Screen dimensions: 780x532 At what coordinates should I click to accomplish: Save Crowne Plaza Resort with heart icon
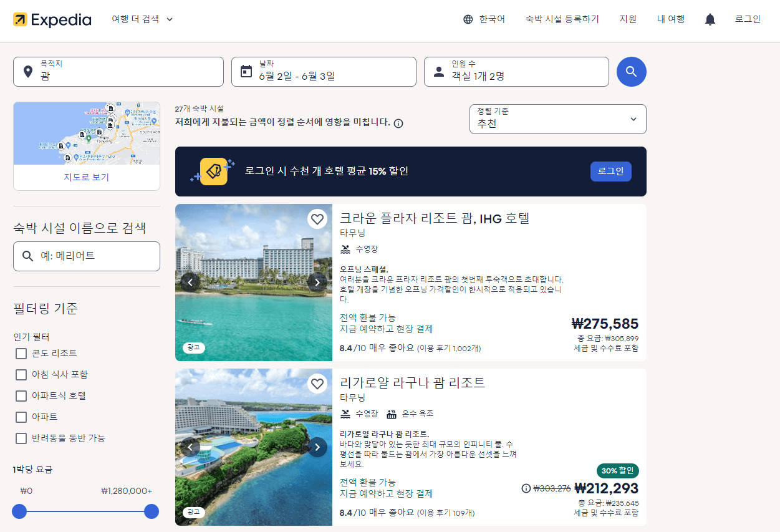coord(317,219)
